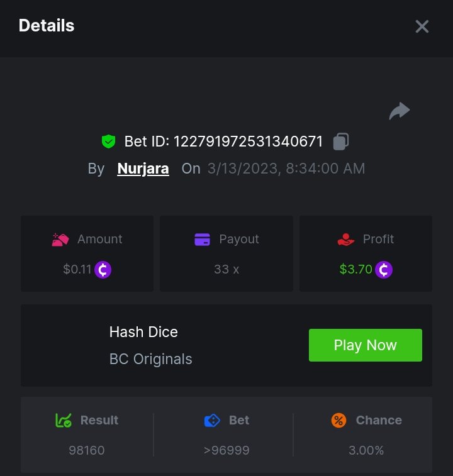Click the Profit coin icon
The height and width of the screenshot is (476, 453).
pyautogui.click(x=384, y=270)
